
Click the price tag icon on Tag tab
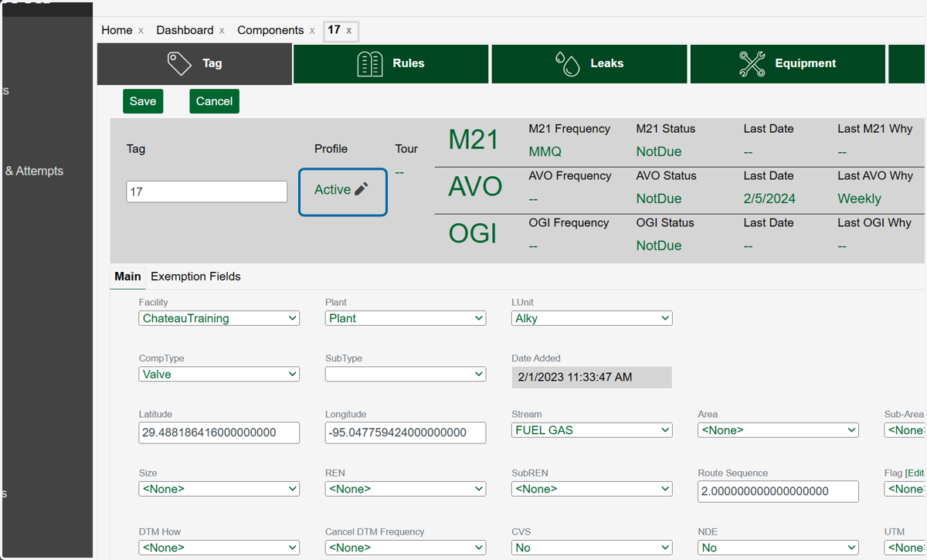click(x=179, y=63)
